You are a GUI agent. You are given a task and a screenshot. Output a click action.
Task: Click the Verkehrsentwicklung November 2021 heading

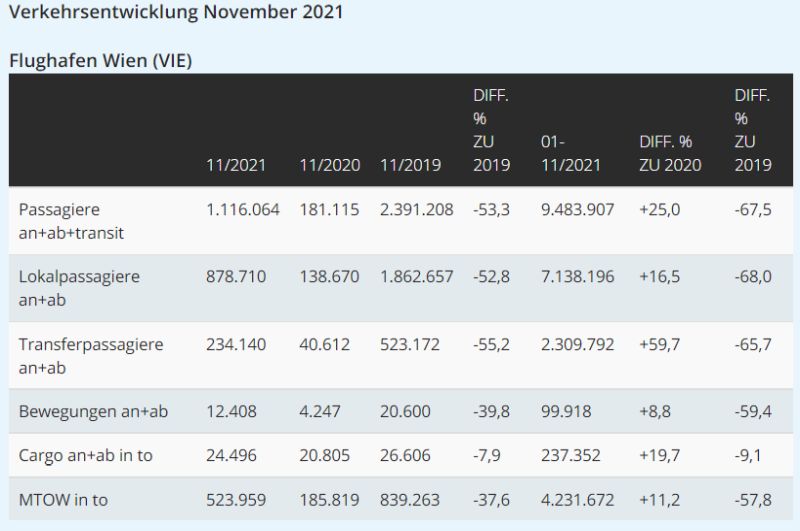click(175, 13)
